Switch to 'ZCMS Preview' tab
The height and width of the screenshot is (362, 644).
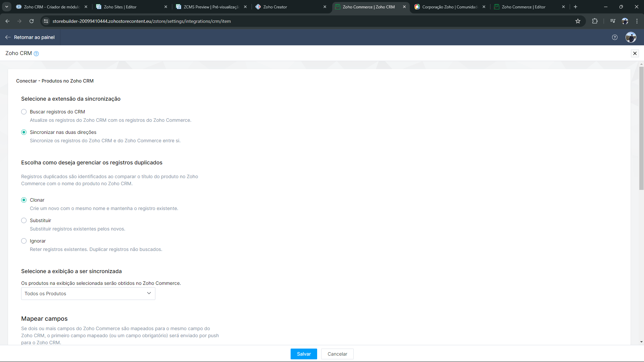211,7
